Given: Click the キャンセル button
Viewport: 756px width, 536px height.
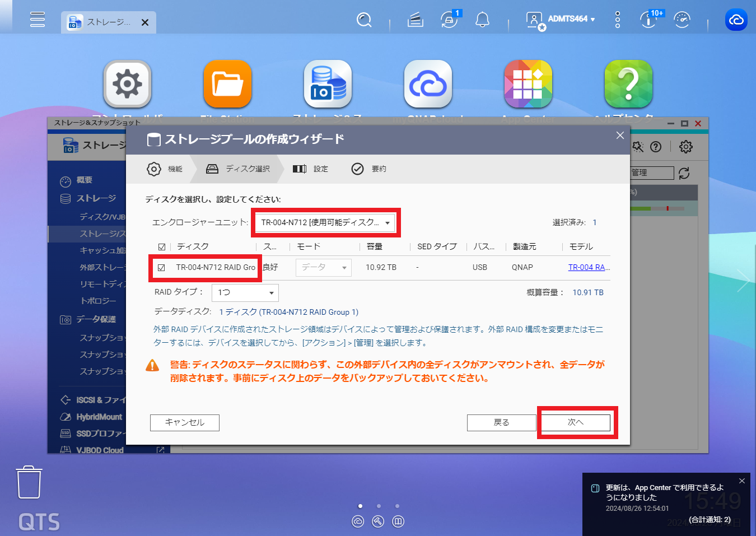Looking at the screenshot, I should 185,422.
